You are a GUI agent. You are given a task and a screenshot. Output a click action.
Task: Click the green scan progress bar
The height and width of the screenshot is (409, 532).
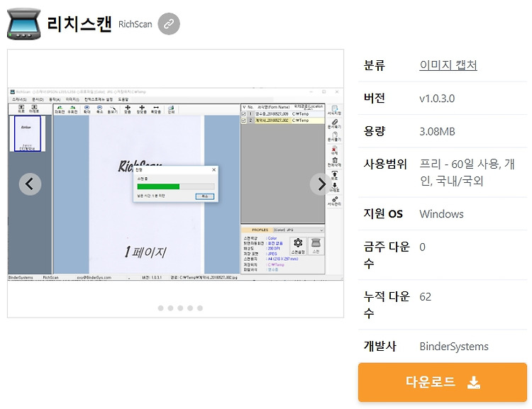[158, 186]
